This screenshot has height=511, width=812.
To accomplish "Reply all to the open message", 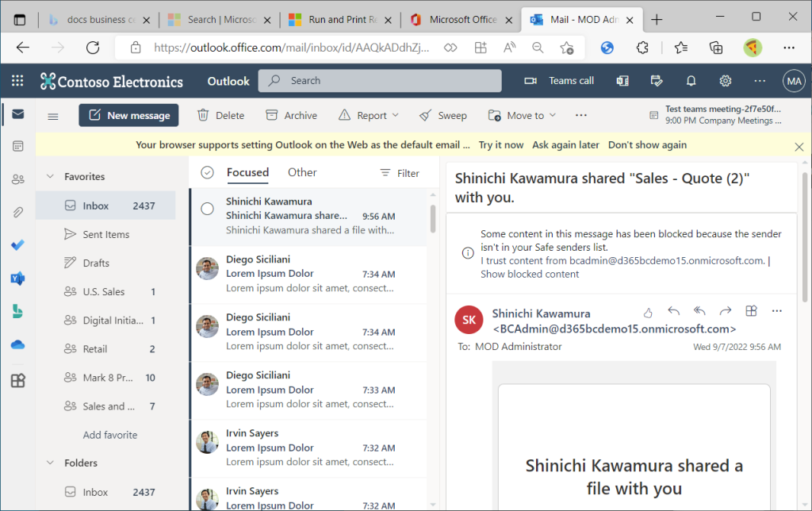I will pyautogui.click(x=699, y=311).
